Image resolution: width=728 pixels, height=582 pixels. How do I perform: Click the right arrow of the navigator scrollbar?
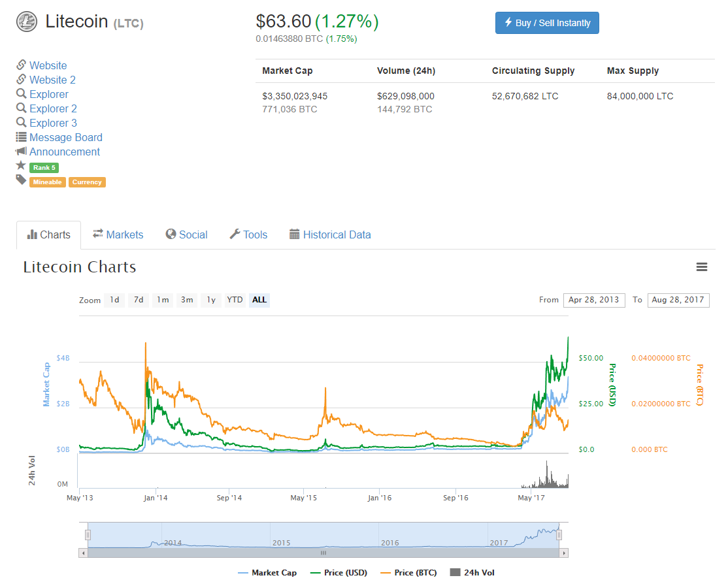(x=564, y=553)
